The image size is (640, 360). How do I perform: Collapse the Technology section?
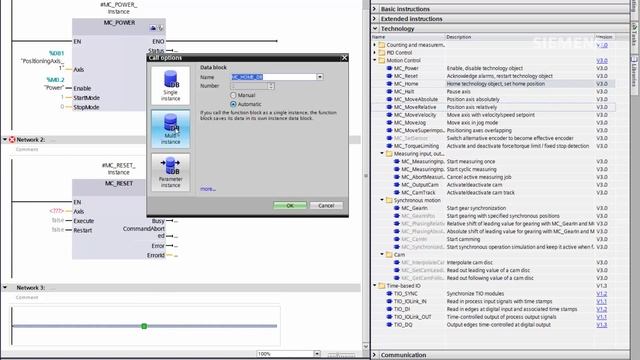[x=375, y=29]
